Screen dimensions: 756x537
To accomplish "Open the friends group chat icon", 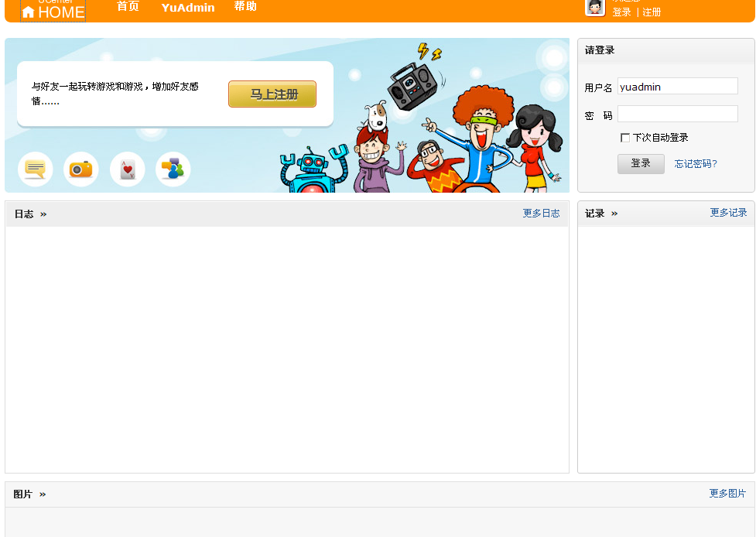I will pyautogui.click(x=173, y=169).
